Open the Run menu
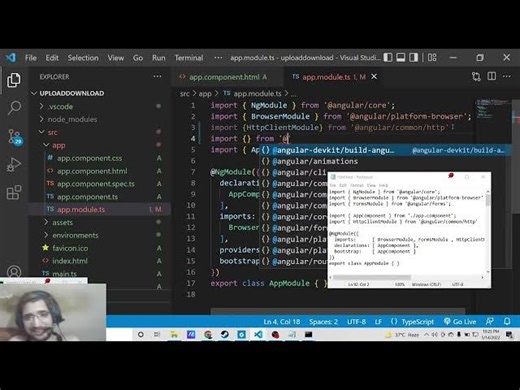 tap(159, 58)
